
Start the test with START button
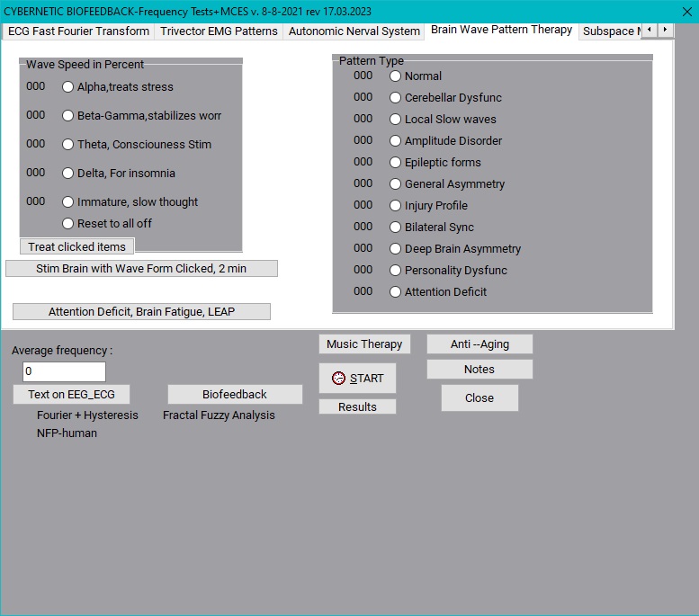point(357,378)
